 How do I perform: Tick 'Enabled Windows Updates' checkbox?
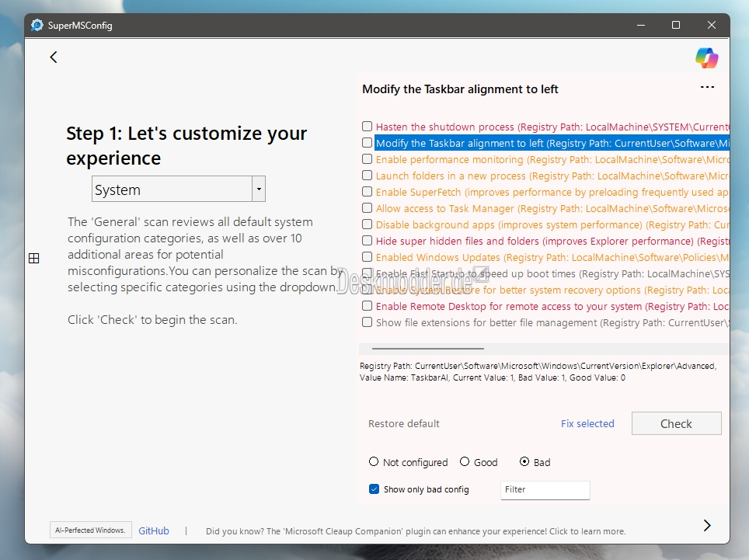367,257
